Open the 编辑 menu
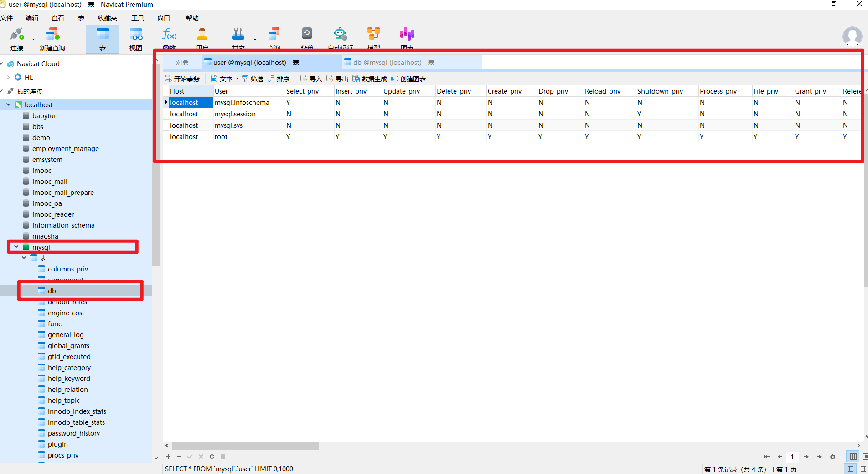The height and width of the screenshot is (474, 868). coord(32,18)
